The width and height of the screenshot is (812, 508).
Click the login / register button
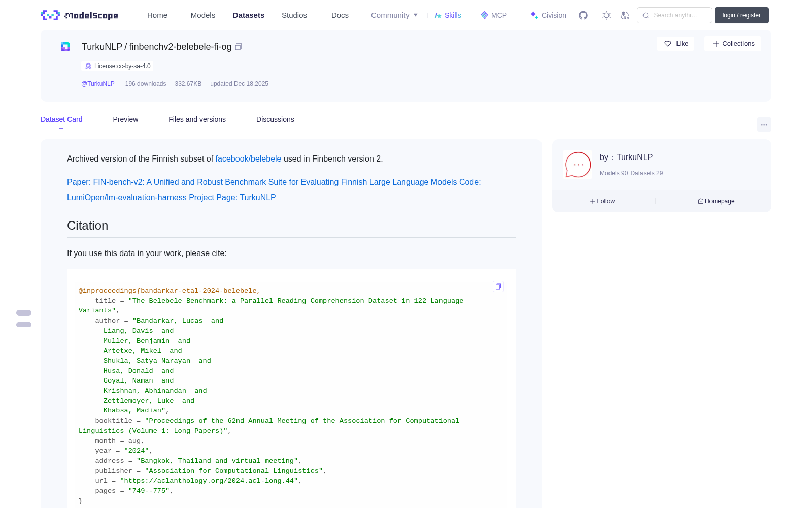pos(741,15)
